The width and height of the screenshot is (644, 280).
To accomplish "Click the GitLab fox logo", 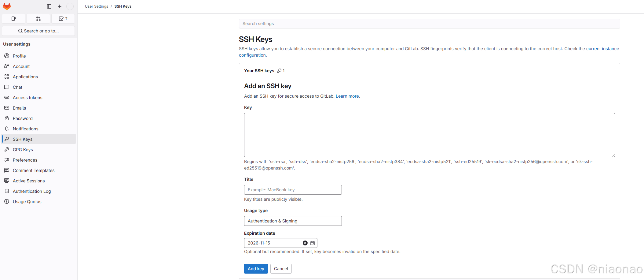I will click(7, 6).
